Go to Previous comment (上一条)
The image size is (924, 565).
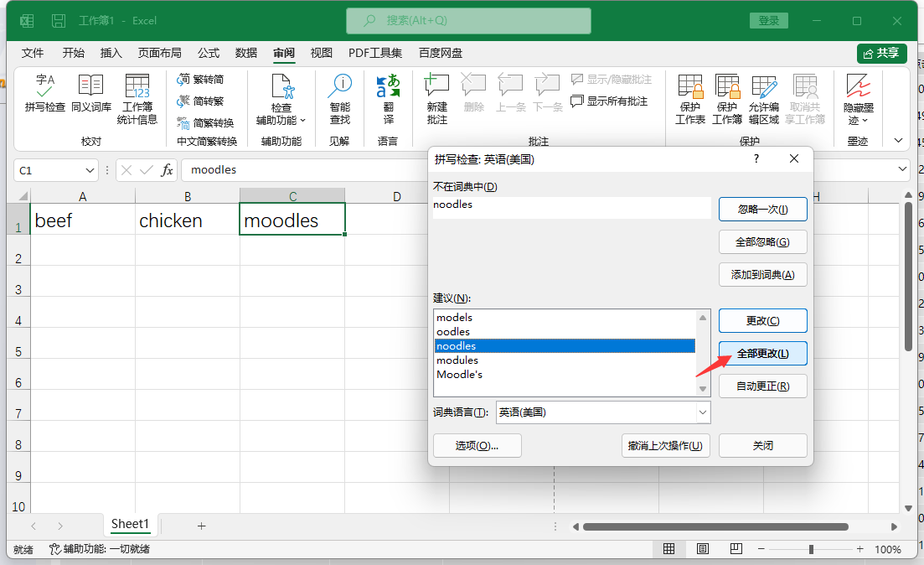tap(510, 93)
